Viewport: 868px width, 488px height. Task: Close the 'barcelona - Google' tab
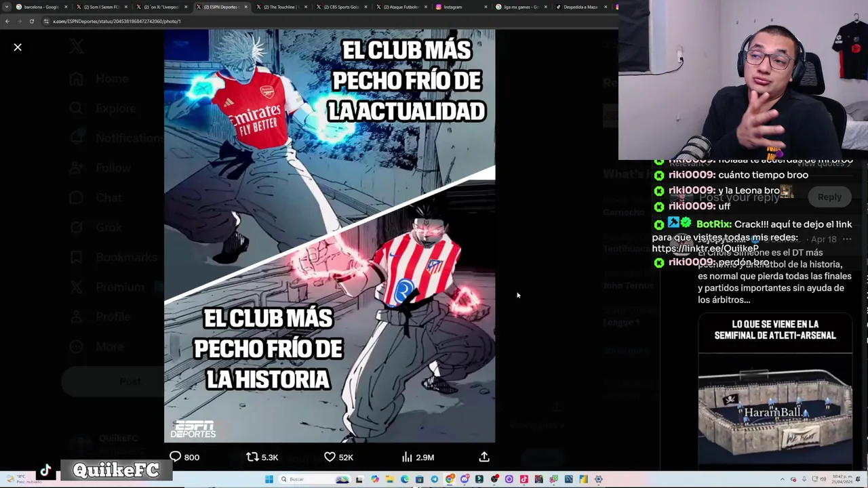pos(66,7)
